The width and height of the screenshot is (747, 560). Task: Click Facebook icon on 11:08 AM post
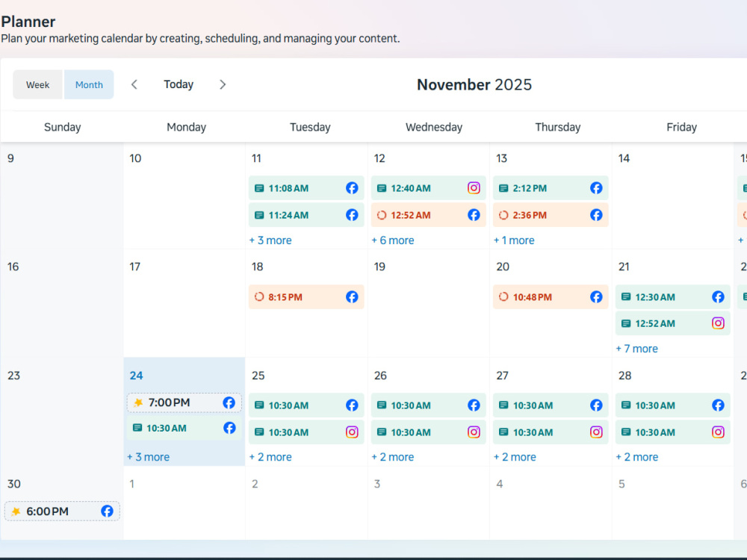352,188
